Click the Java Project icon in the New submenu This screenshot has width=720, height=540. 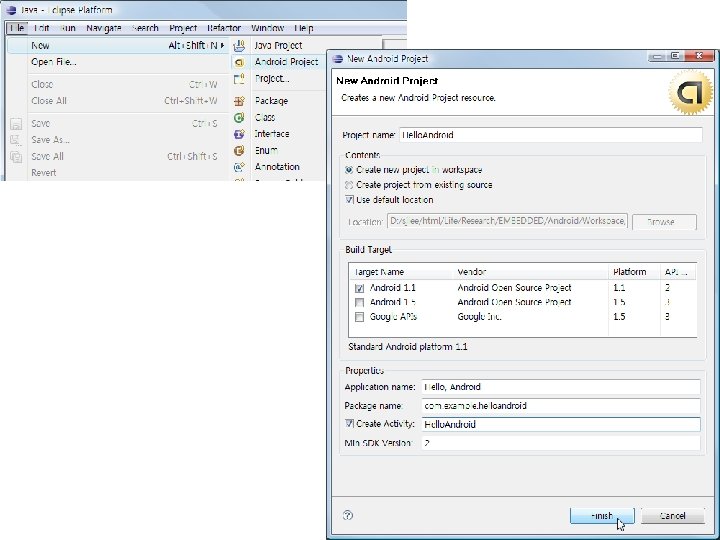tap(239, 45)
